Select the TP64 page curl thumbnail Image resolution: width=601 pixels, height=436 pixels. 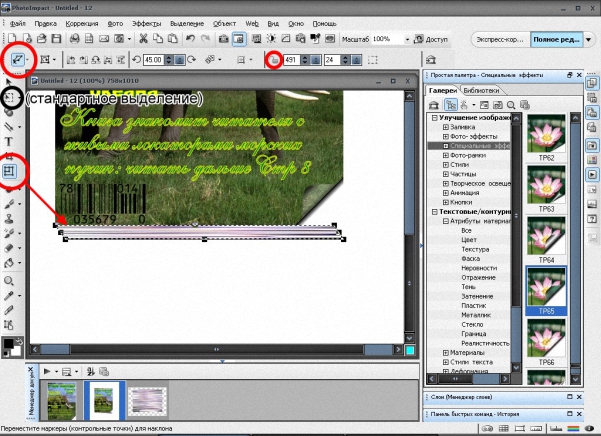[546, 236]
